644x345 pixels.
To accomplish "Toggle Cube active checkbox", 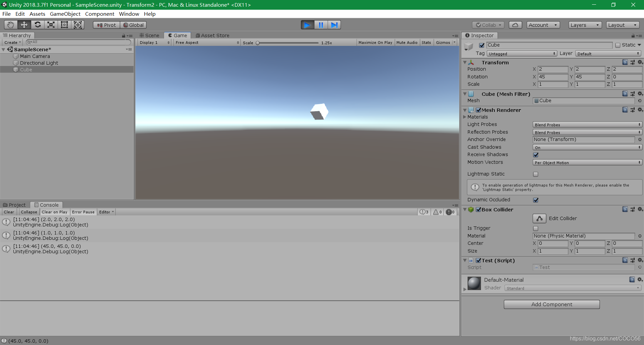I will click(x=482, y=45).
